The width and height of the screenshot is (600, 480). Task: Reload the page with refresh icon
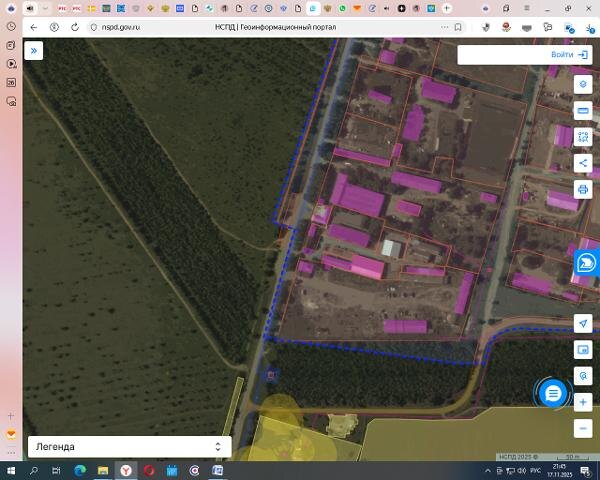[x=75, y=27]
